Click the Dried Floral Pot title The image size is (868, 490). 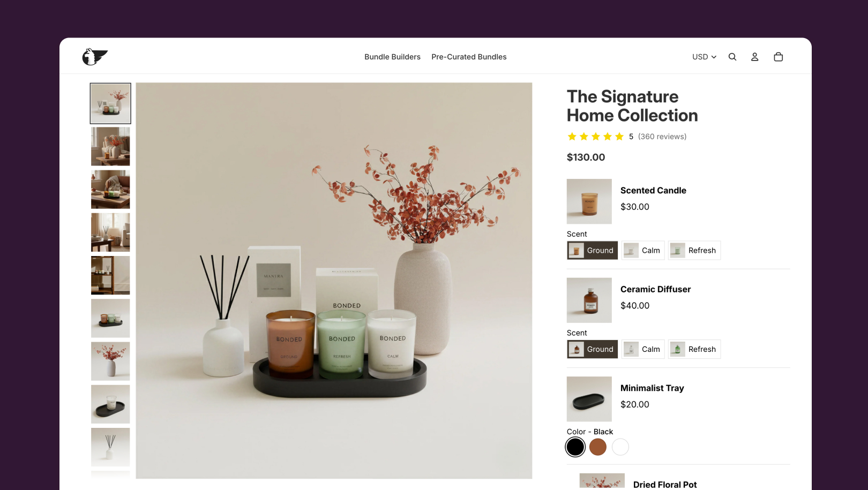[665, 484]
